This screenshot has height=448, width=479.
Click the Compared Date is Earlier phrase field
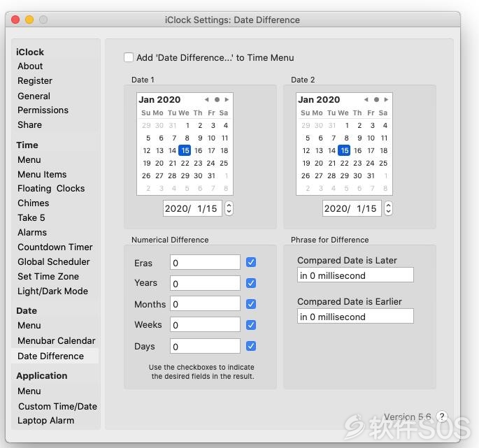(355, 317)
